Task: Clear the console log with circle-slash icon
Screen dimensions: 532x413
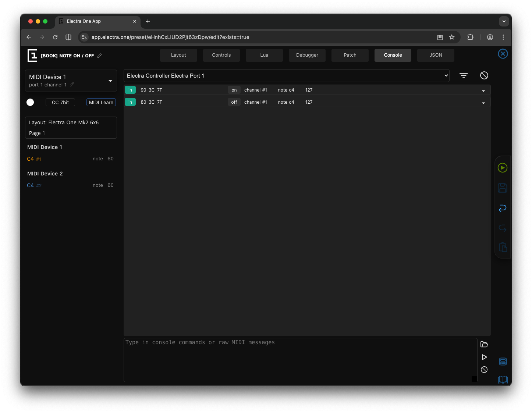Action: click(484, 75)
